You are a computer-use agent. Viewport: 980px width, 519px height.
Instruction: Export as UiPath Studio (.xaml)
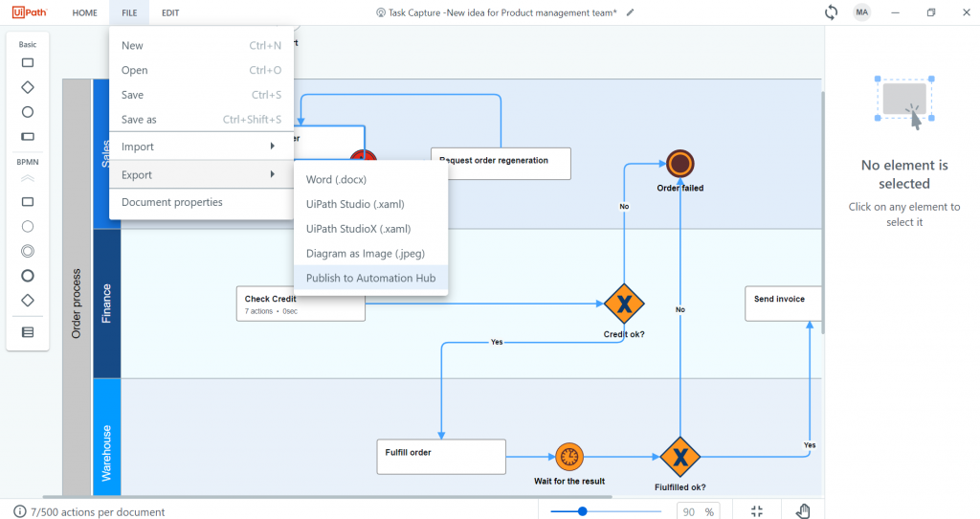pos(370,204)
